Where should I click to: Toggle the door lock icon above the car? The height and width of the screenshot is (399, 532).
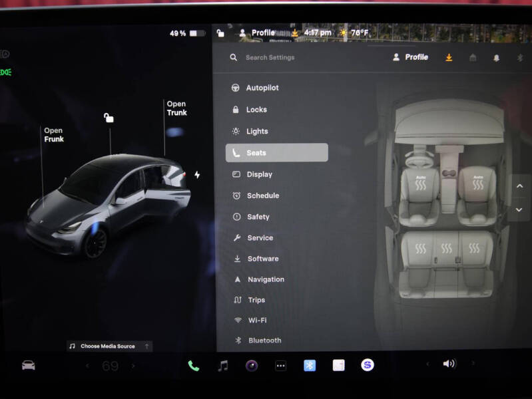pyautogui.click(x=109, y=118)
